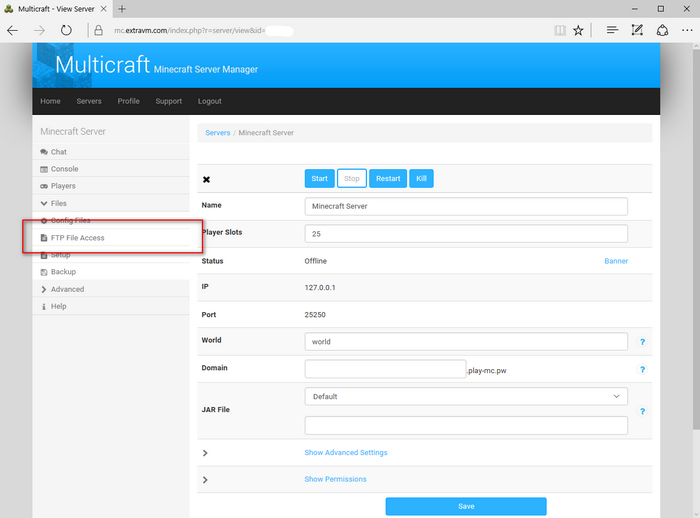Click the Port value 25250
The image size is (700, 518).
click(x=315, y=314)
